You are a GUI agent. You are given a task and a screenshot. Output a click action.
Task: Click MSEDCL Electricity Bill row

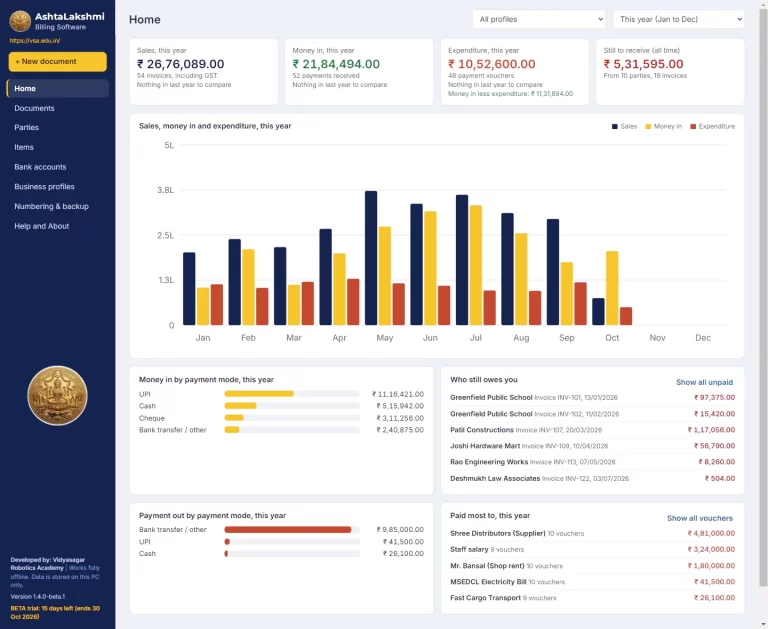592,581
